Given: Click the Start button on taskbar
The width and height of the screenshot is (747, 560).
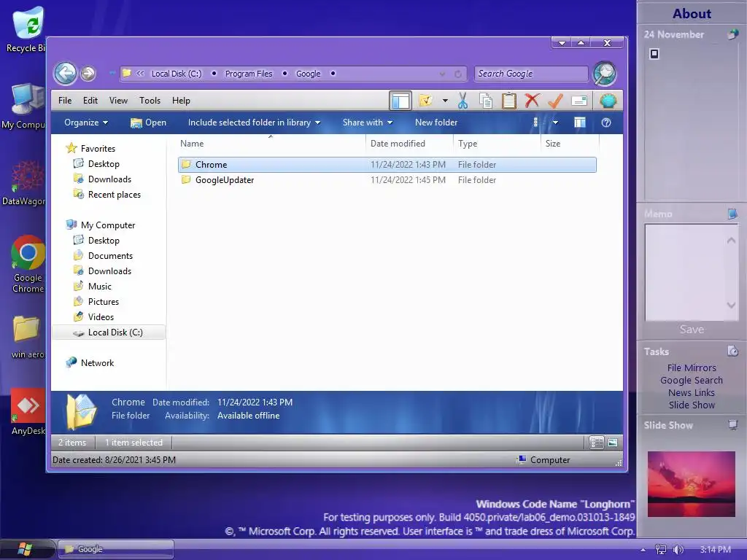Looking at the screenshot, I should click(x=25, y=549).
